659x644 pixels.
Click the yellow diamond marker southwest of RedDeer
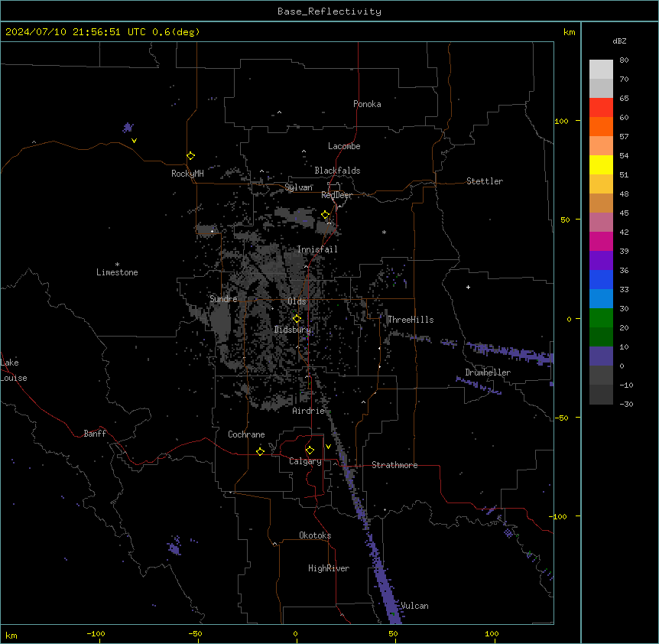[x=326, y=215]
